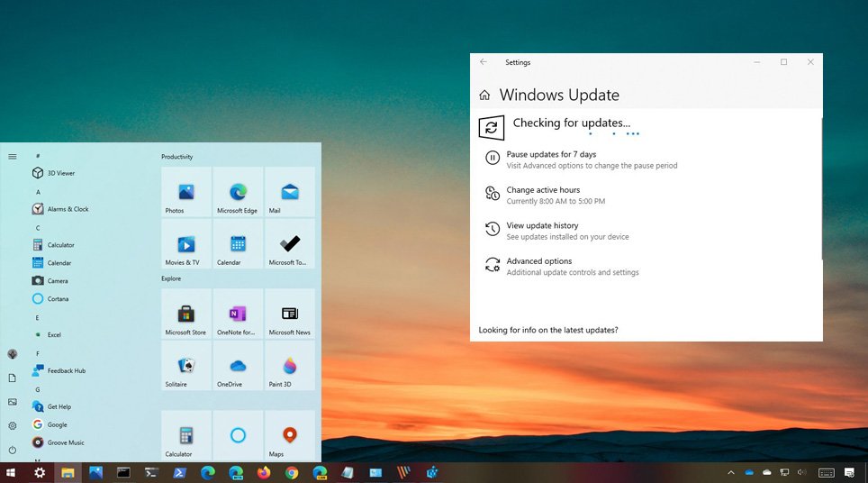Open Advanced options for updates

[x=538, y=261]
